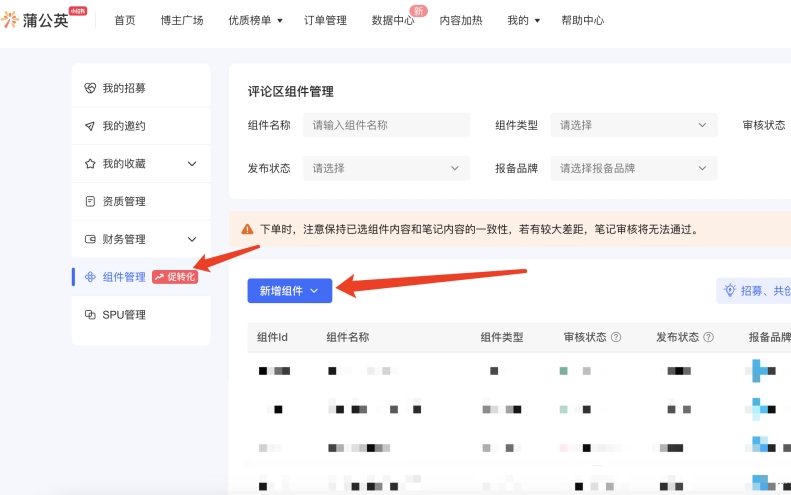
Task: Click the 组件管理 component icon
Action: [x=90, y=277]
